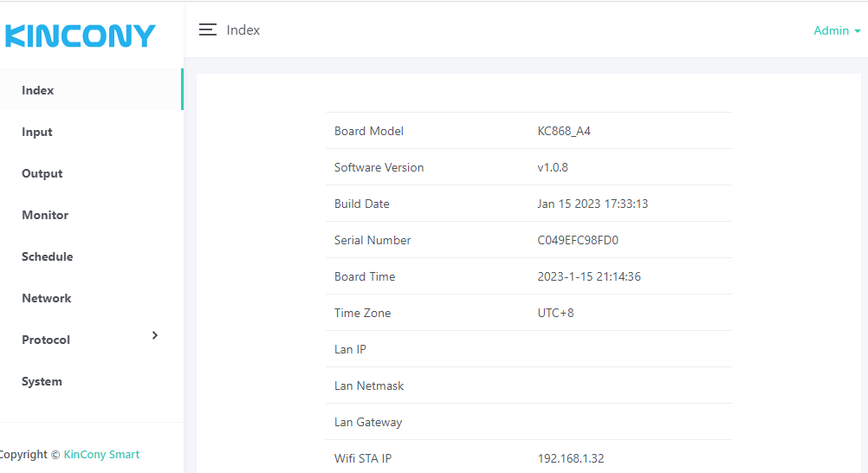The width and height of the screenshot is (868, 473).
Task: Click the KinCony logo
Action: tap(80, 36)
